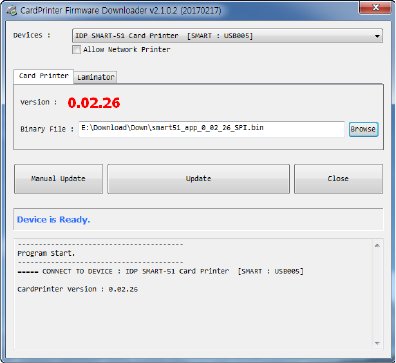The image size is (396, 363).
Task: Click the 'Version :' label
Action: (x=38, y=102)
